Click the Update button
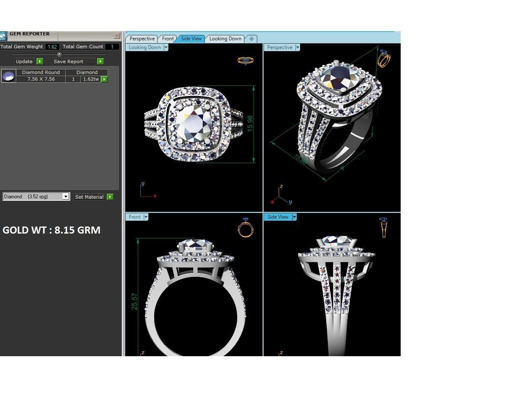The width and height of the screenshot is (532, 399). tap(24, 62)
